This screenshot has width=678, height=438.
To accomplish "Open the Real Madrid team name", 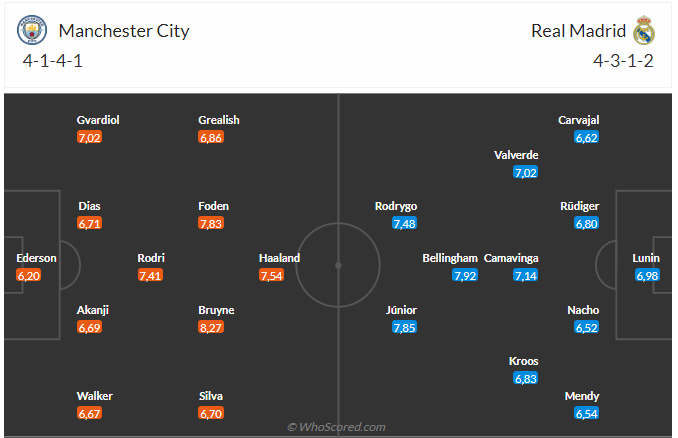I will [x=578, y=31].
